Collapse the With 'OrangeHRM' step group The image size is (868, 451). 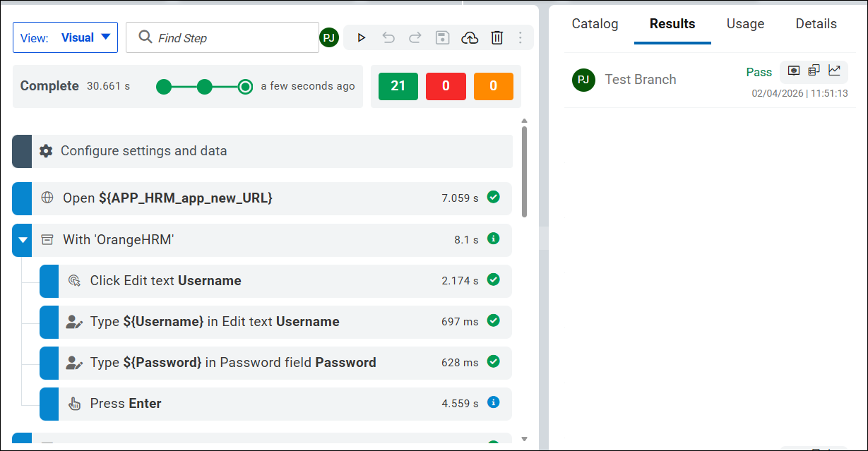click(x=23, y=240)
